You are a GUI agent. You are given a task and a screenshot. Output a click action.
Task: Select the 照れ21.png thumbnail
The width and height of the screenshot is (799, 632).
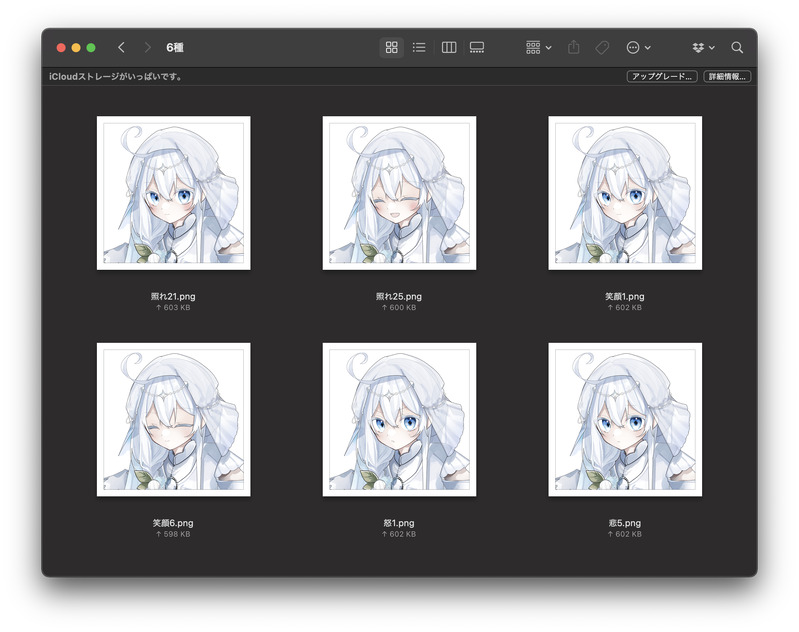pos(174,193)
